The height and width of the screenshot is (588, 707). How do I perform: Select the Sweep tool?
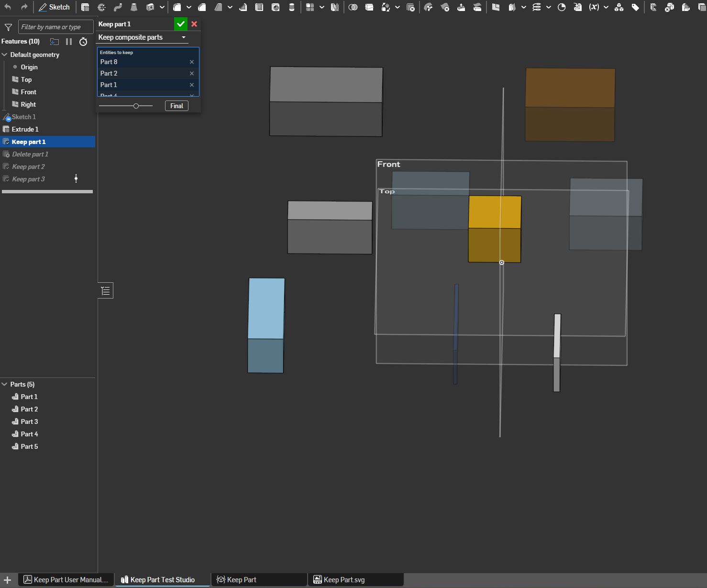[x=118, y=7]
